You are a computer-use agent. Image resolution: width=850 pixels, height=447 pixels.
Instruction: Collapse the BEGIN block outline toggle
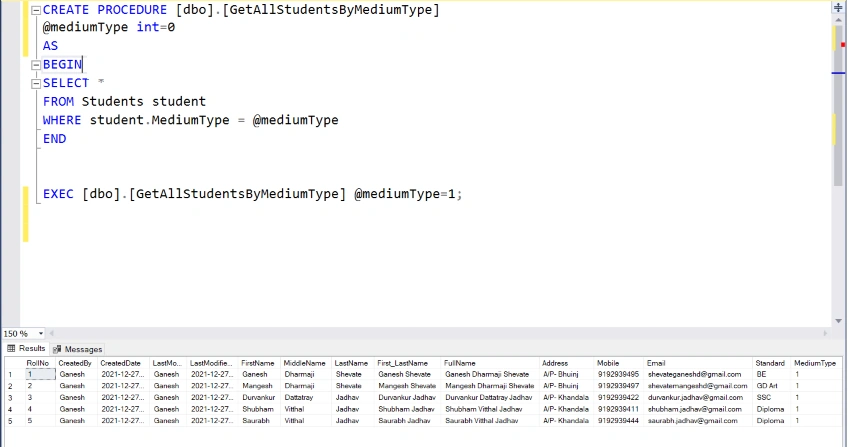[x=36, y=65]
